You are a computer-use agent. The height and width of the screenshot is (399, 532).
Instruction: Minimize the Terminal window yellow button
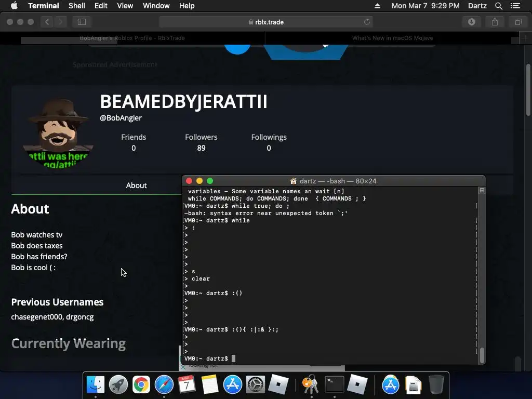pos(199,181)
